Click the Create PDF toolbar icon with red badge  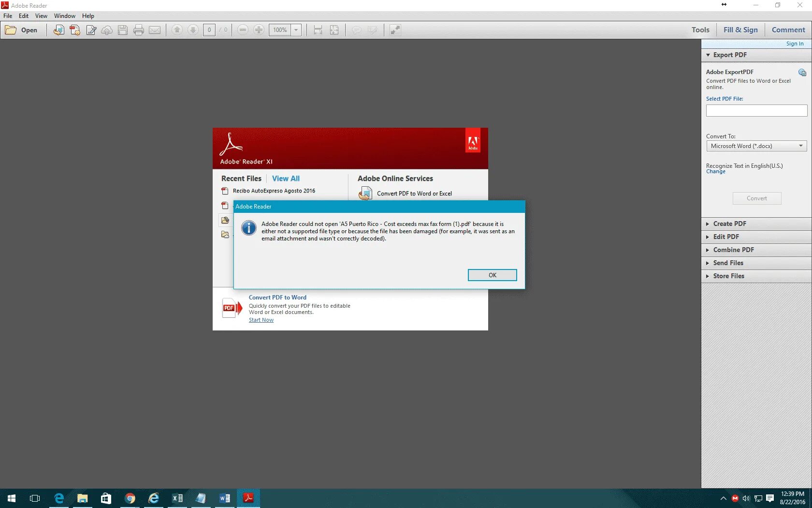[75, 30]
